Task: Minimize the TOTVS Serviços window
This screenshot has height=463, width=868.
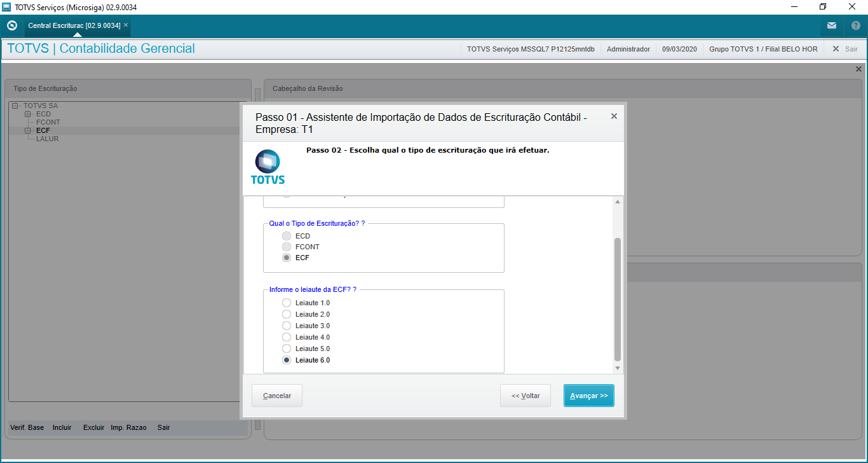Action: coord(794,7)
